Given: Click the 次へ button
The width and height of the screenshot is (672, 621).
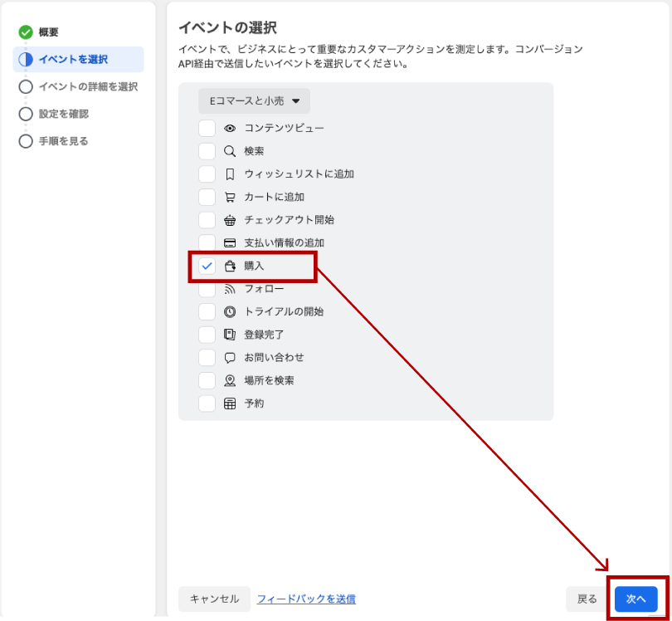Looking at the screenshot, I should [635, 599].
